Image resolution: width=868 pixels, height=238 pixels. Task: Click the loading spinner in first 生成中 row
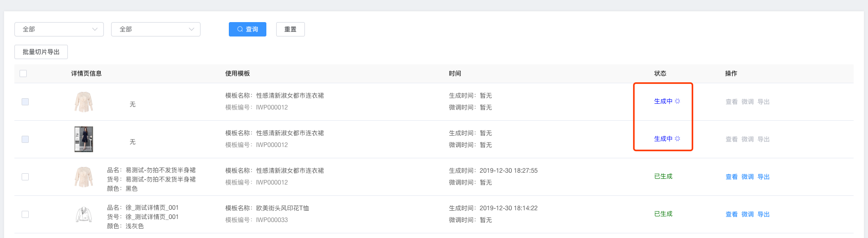[x=677, y=101]
